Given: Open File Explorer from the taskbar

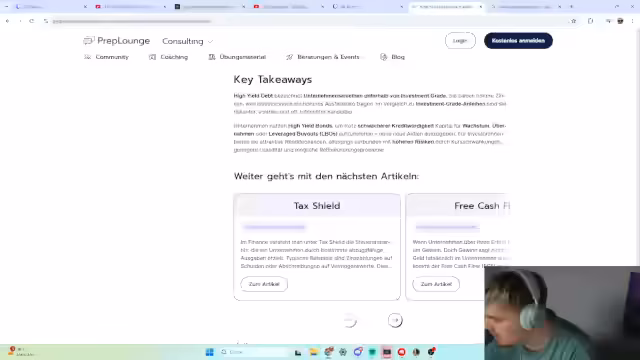Looking at the screenshot, I should 313,352.
